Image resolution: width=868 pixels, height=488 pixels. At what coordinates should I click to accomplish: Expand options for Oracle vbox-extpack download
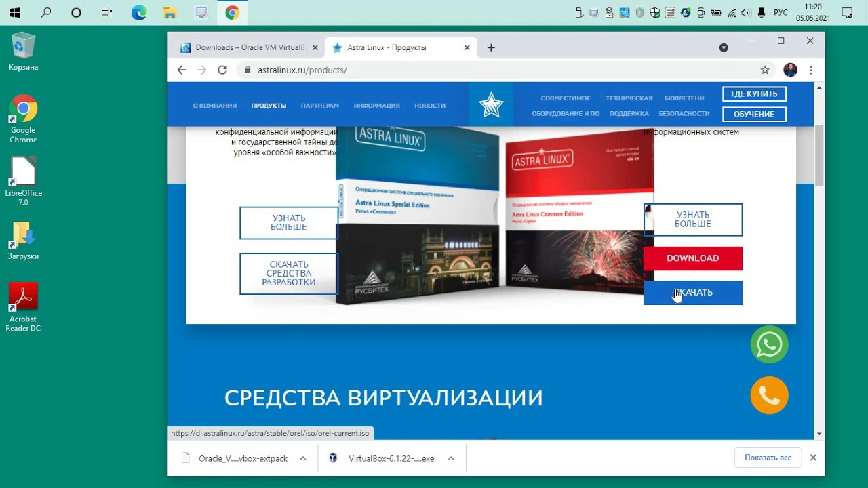pos(303,458)
